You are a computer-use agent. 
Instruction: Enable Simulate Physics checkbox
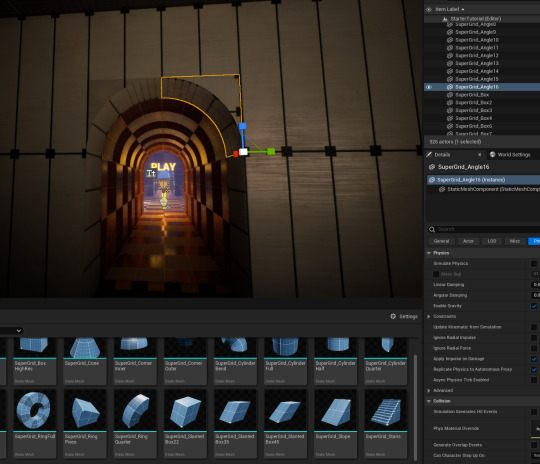[x=534, y=264]
